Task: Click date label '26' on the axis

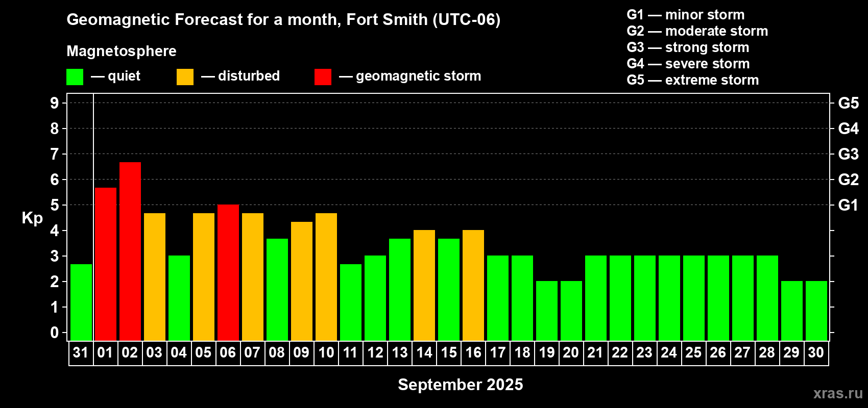Action: tap(718, 353)
